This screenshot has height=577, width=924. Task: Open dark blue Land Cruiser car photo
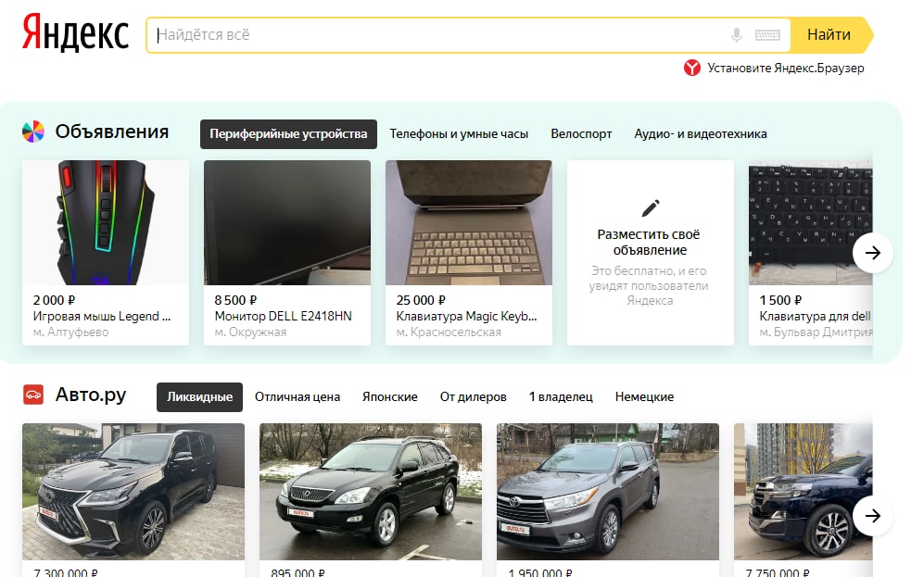[x=804, y=492]
